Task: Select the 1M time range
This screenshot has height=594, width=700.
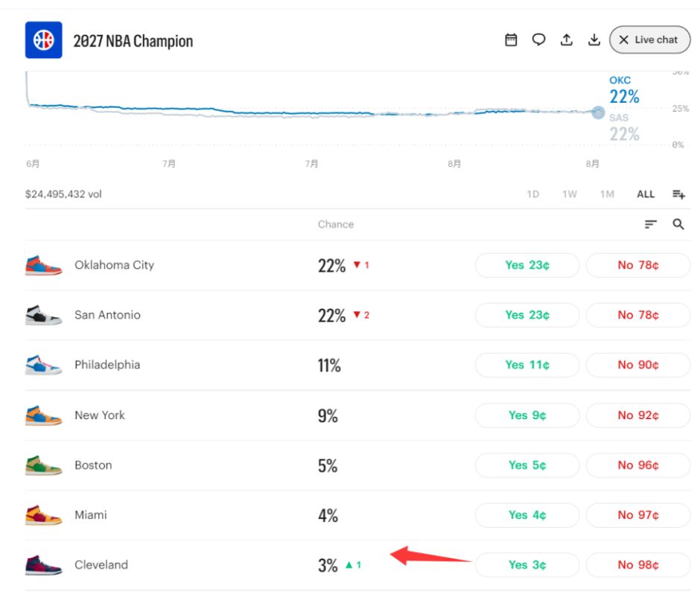Action: coord(607,194)
